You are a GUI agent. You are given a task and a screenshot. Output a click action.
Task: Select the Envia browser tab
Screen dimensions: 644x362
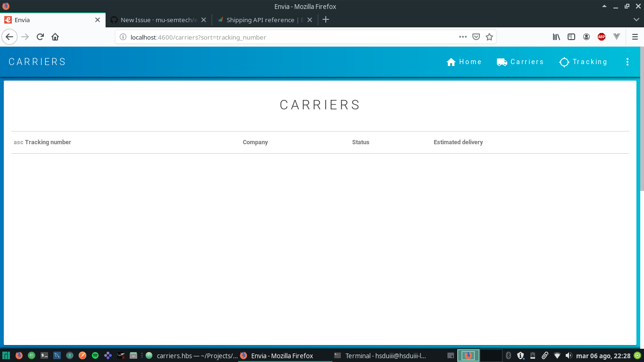click(x=52, y=20)
